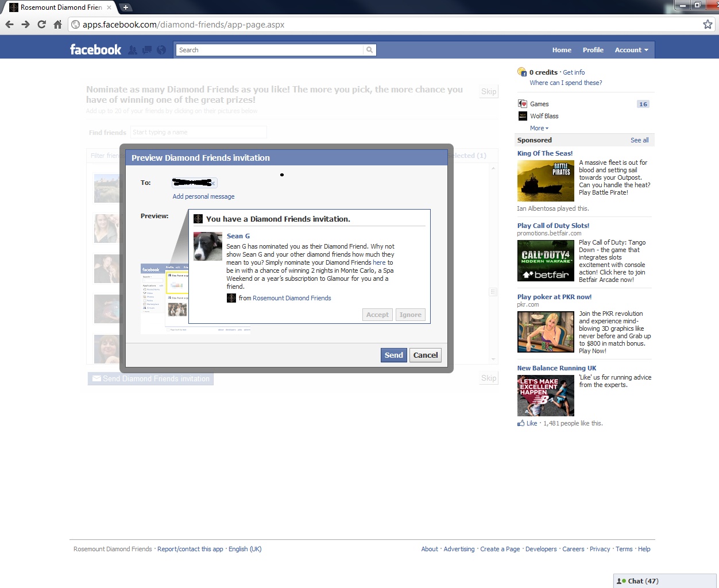Open the King Of The Seas! ad title
The height and width of the screenshot is (588, 719).
(545, 153)
